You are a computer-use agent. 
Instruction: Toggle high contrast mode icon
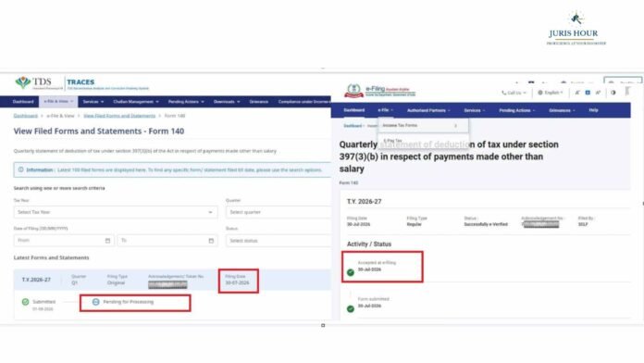coord(613,93)
